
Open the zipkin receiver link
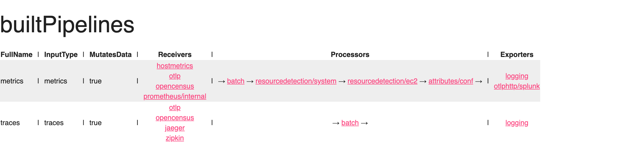click(175, 138)
